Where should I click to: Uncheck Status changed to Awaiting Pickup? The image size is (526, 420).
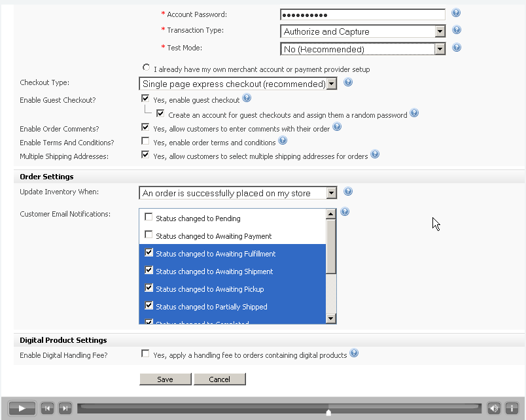click(149, 288)
